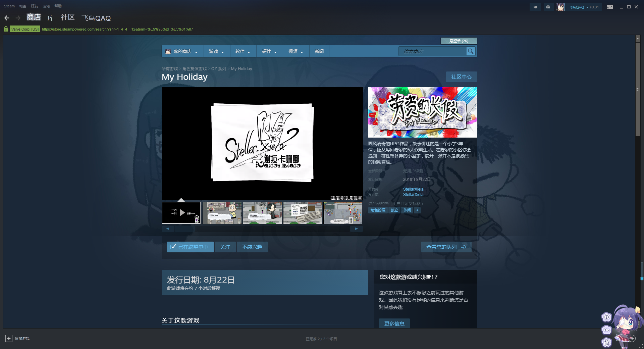Viewport: 644px width, 349px height.
Task: Expand the 硬件 dropdown
Action: coord(269,51)
